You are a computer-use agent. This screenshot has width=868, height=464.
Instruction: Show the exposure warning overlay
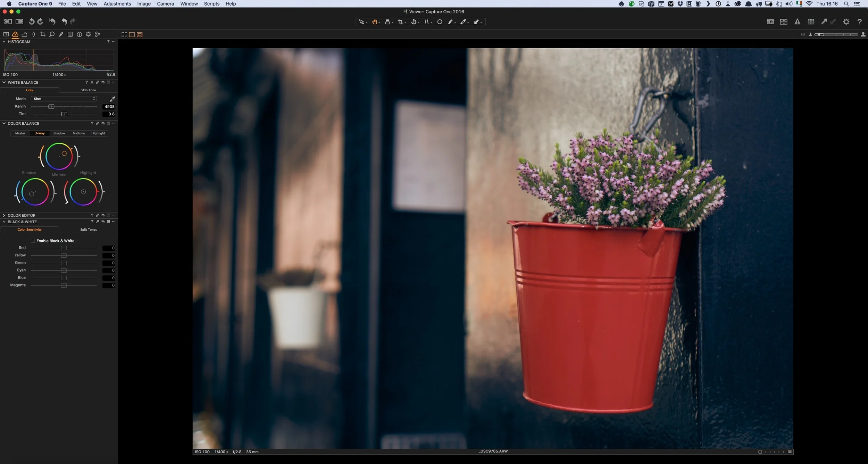(x=797, y=22)
